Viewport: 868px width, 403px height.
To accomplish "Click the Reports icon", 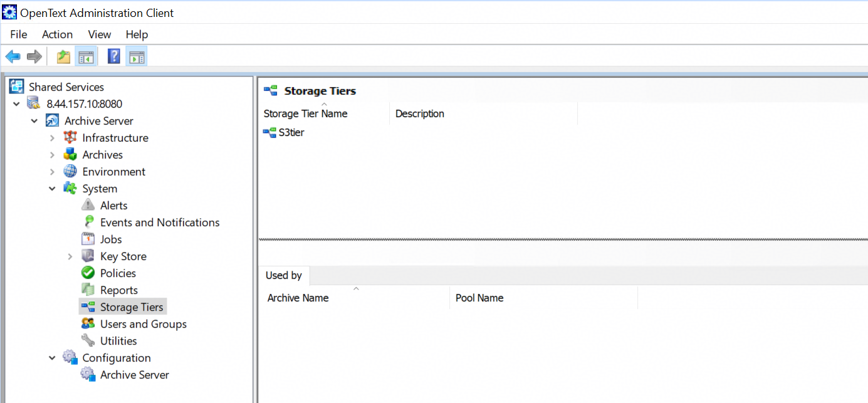I will [88, 290].
